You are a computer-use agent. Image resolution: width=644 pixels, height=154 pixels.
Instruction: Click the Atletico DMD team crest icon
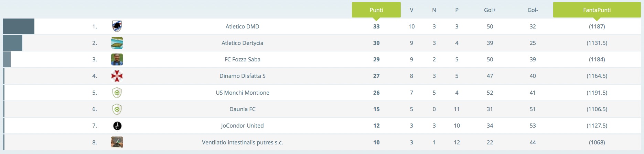(117, 26)
